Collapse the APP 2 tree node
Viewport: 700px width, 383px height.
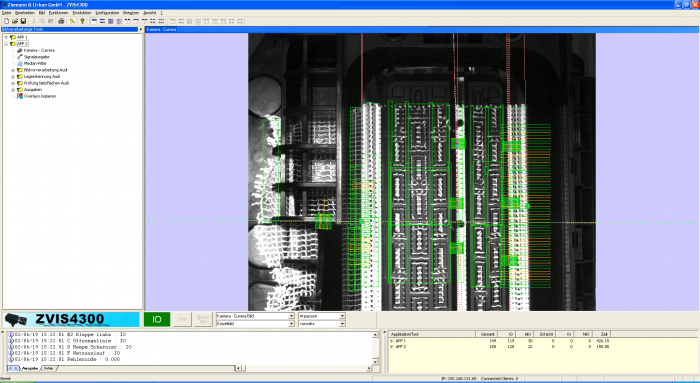(x=6, y=44)
